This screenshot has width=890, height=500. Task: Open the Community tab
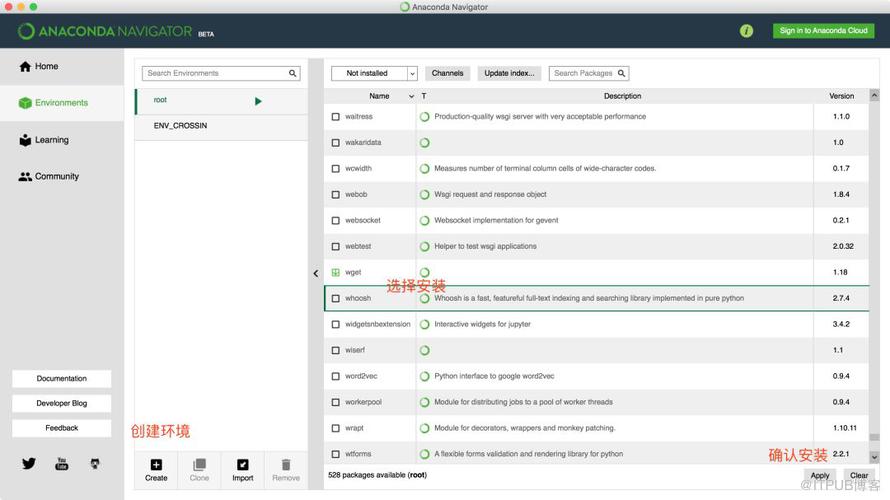(62, 177)
